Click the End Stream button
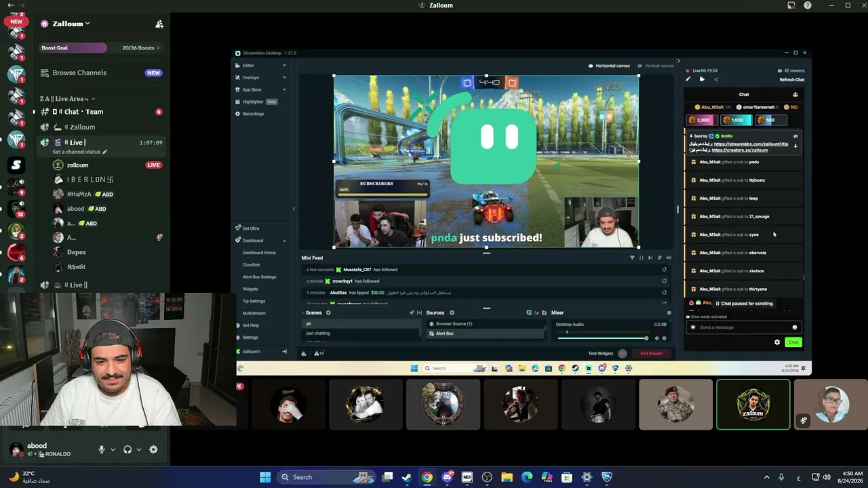Screen dimensions: 868x488 pyautogui.click(x=651, y=353)
